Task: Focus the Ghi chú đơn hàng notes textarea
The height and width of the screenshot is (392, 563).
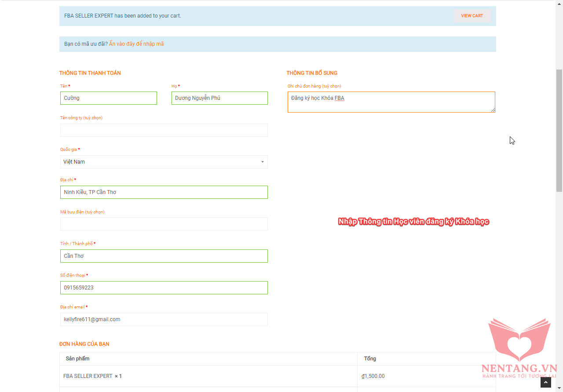Action: point(391,102)
